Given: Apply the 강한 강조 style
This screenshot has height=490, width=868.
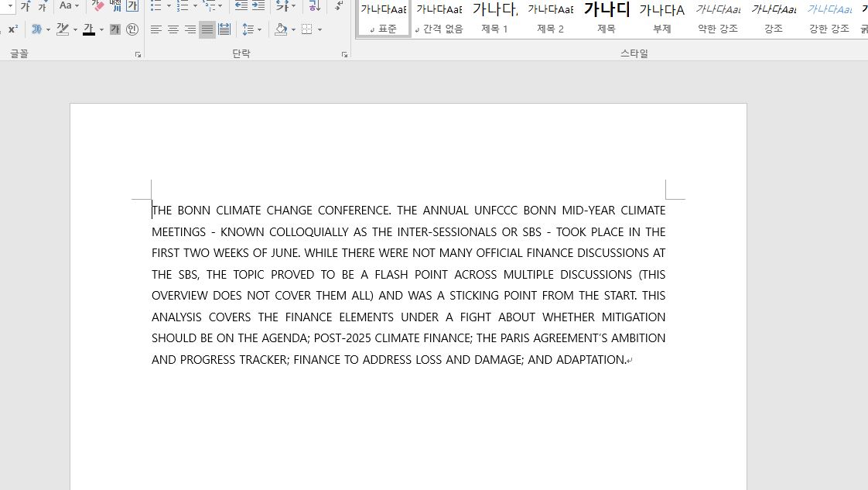Looking at the screenshot, I should [x=829, y=19].
